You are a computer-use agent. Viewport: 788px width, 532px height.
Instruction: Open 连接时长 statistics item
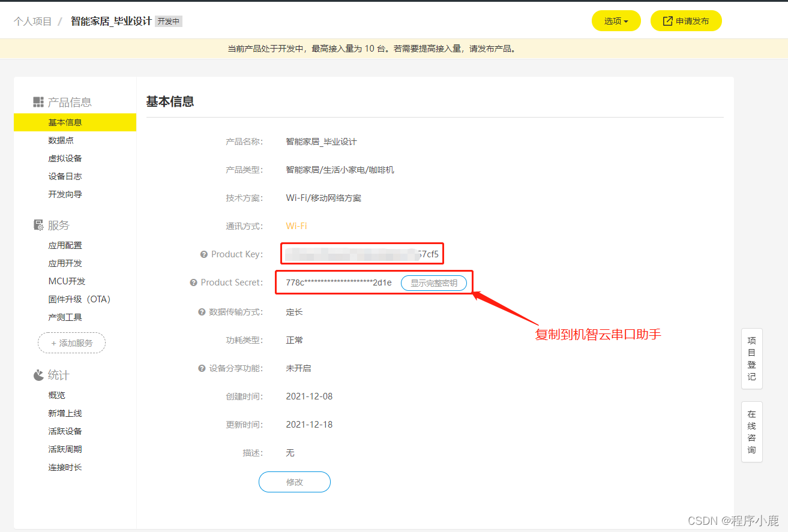click(65, 467)
